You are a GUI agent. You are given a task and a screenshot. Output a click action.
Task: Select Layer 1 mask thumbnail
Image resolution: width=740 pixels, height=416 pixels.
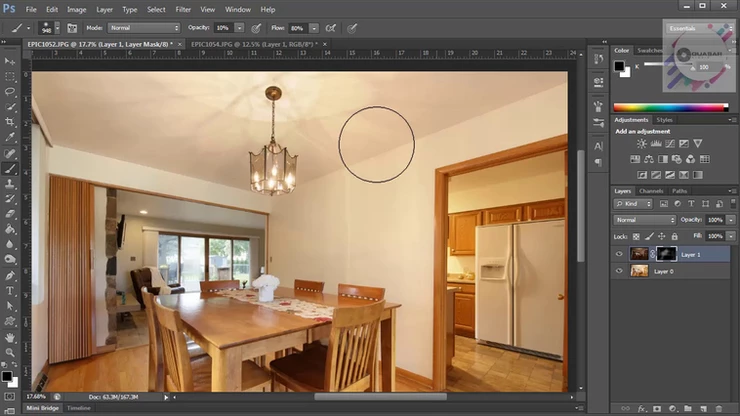click(666, 254)
